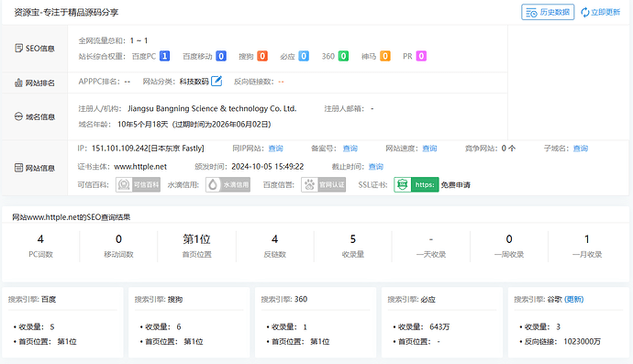633x364 pixels.
Task: Query certificate 截止时间 via 查询 link
Action: (376, 167)
